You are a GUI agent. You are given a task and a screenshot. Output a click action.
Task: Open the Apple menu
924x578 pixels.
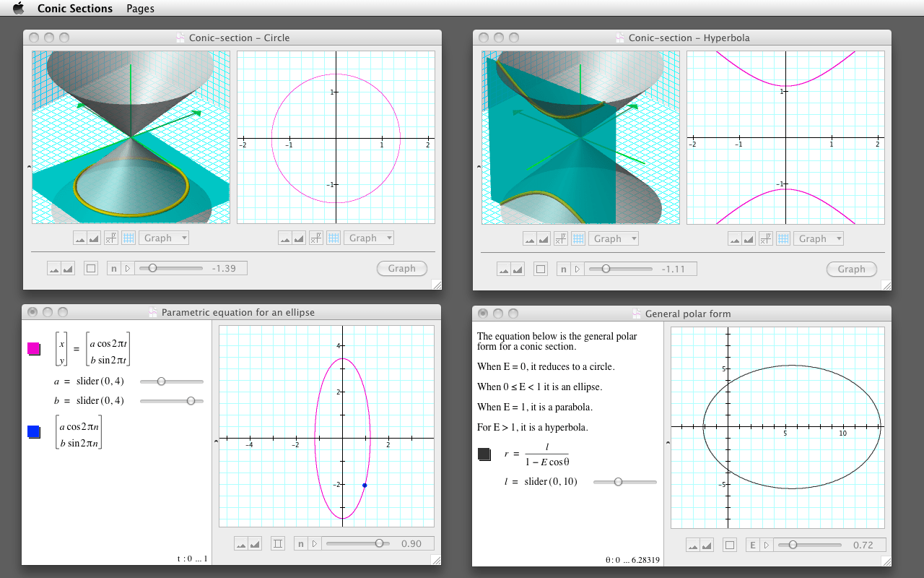click(x=19, y=9)
